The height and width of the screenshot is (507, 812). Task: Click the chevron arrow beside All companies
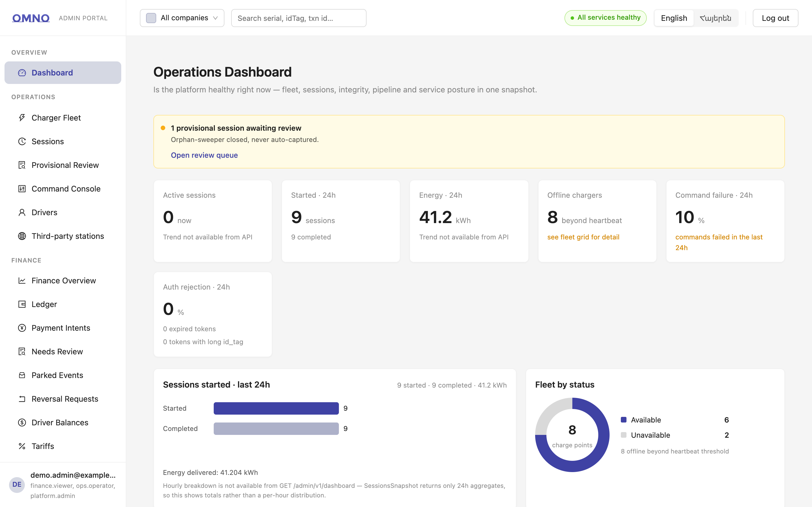(x=215, y=18)
